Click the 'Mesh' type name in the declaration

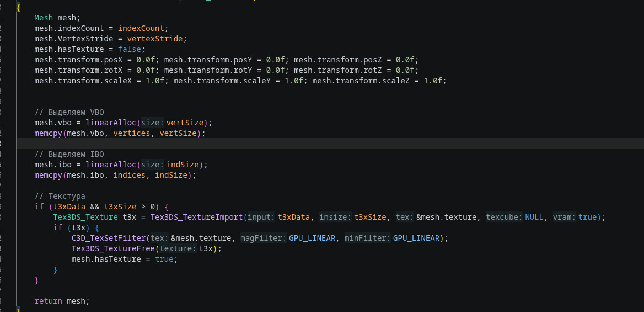44,18
